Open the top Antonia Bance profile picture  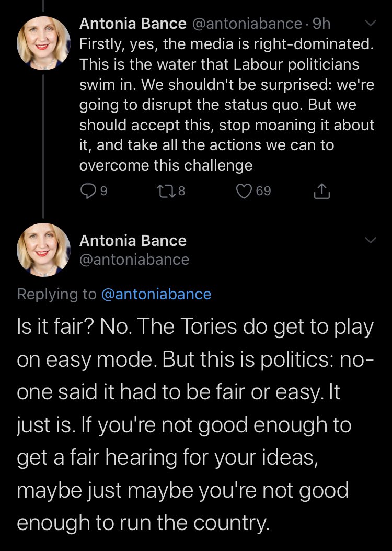43,43
